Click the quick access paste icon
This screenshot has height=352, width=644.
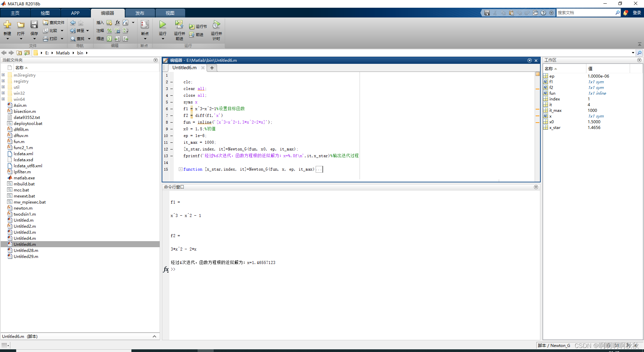pyautogui.click(x=511, y=13)
